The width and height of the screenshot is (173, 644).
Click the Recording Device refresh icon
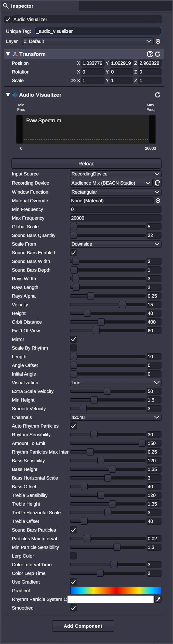(x=158, y=183)
